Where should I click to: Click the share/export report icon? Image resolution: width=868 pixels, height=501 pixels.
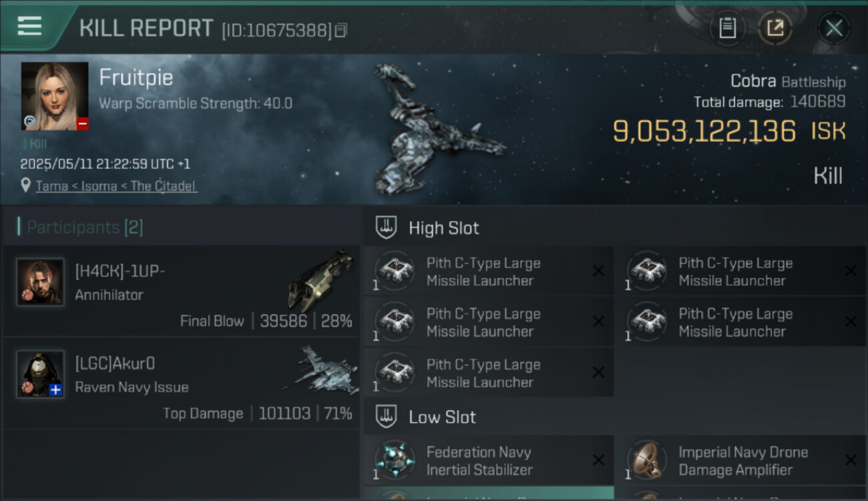click(x=775, y=28)
